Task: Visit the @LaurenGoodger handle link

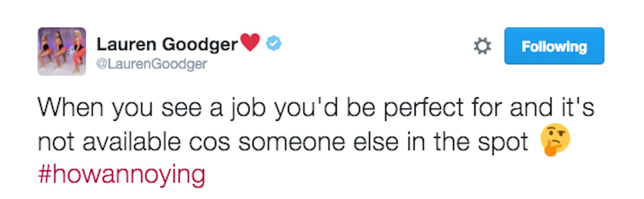Action: (152, 64)
